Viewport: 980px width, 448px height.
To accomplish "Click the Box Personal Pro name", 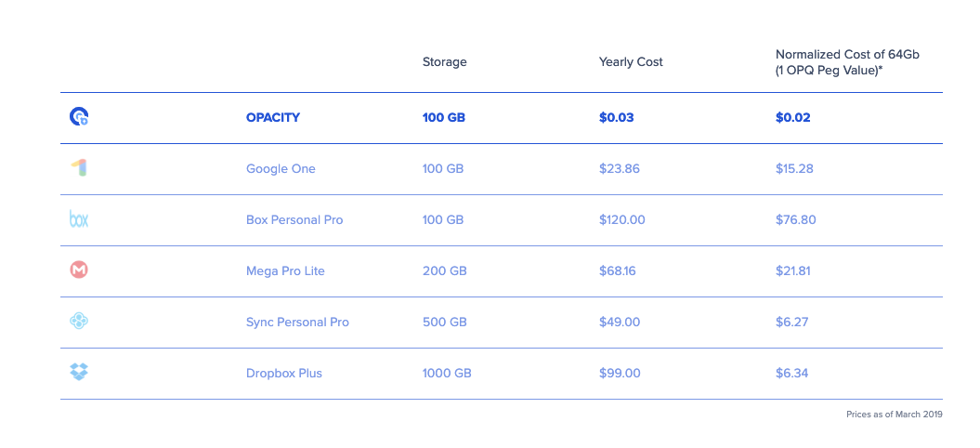I will (294, 220).
